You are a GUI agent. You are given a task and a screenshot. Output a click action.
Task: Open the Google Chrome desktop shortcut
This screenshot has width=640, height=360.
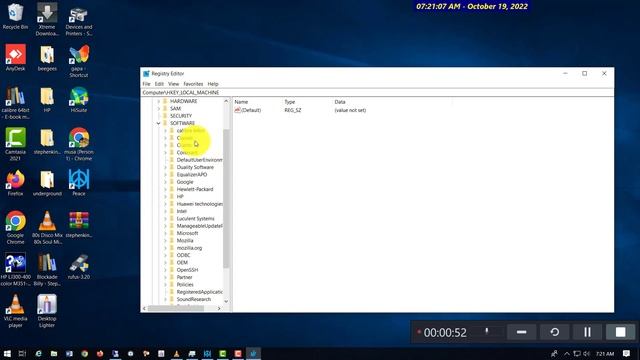[15, 227]
